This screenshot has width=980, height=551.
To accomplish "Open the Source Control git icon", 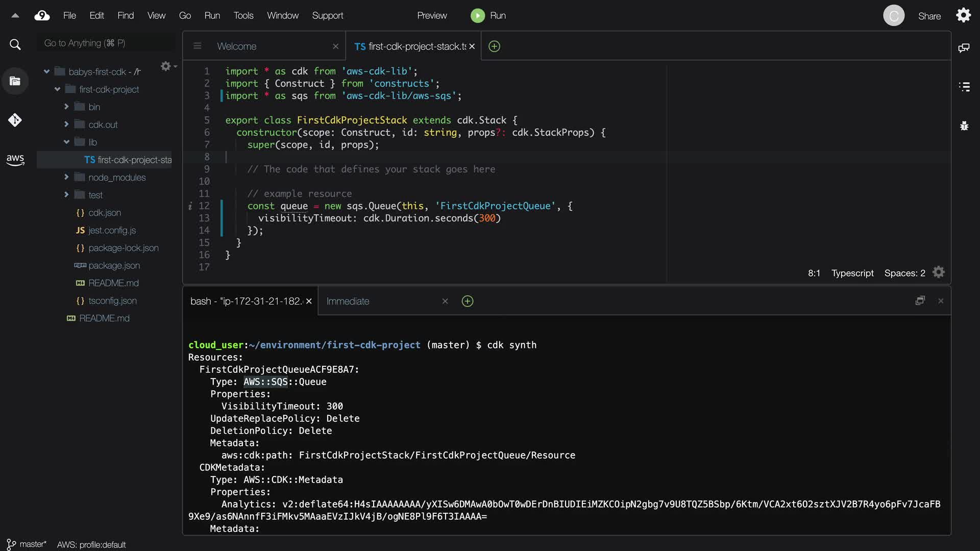I will point(15,120).
